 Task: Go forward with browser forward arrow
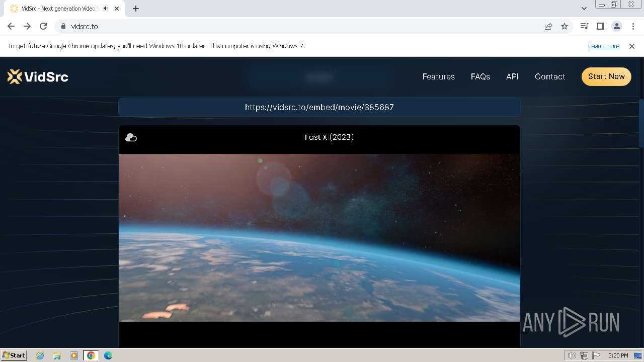(27, 26)
